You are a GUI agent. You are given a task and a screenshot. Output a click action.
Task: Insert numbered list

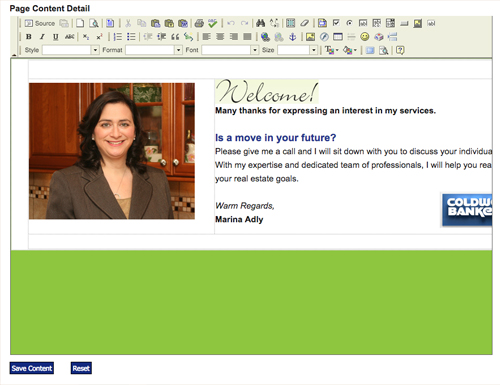[118, 37]
